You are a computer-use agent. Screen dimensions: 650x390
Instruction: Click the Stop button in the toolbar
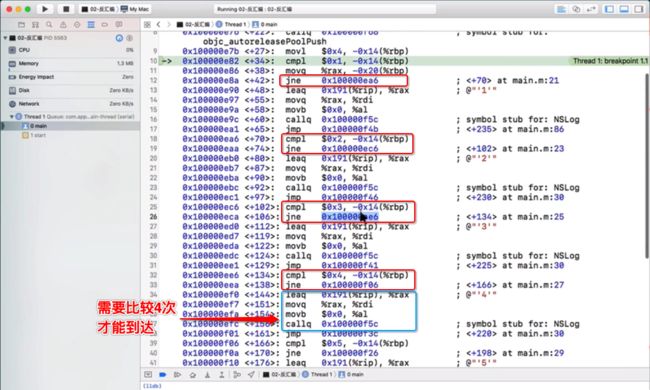[65, 9]
